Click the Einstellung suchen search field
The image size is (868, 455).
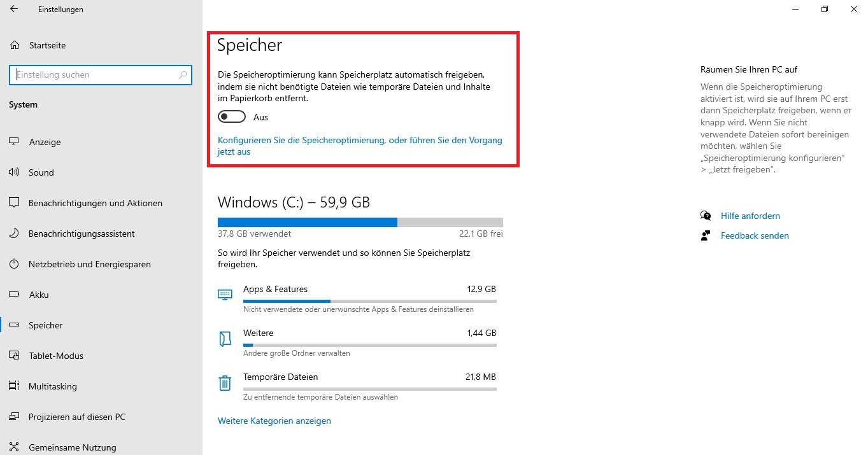coord(96,75)
